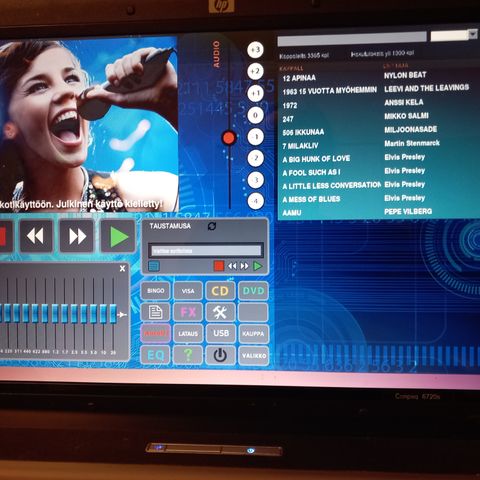480x480 pixels.
Task: Click artist name 'MILJOONASADE'
Action: point(410,129)
